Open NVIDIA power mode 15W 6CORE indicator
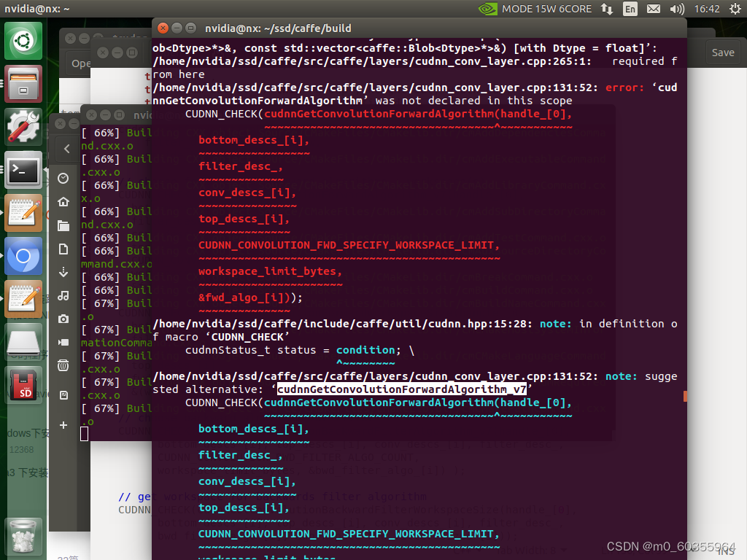The height and width of the screenshot is (560, 747). 535,9
